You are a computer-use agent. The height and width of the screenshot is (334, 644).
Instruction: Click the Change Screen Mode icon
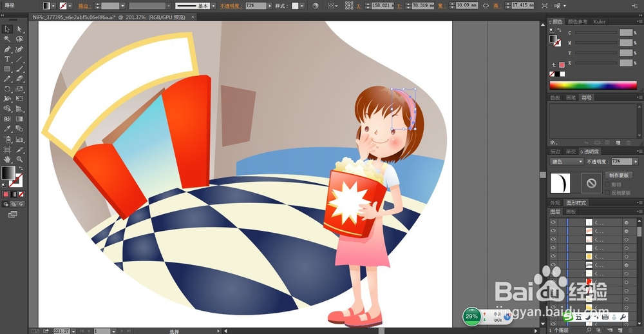tap(13, 214)
